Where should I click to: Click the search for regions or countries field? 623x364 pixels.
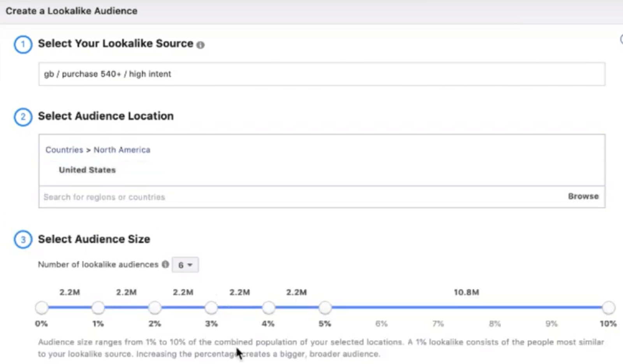pyautogui.click(x=104, y=197)
